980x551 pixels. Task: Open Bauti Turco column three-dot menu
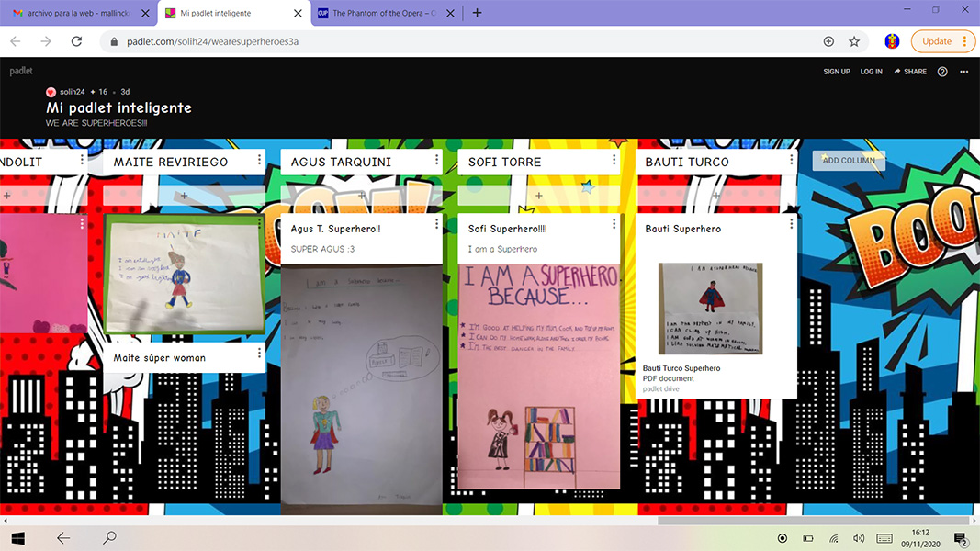pos(791,161)
